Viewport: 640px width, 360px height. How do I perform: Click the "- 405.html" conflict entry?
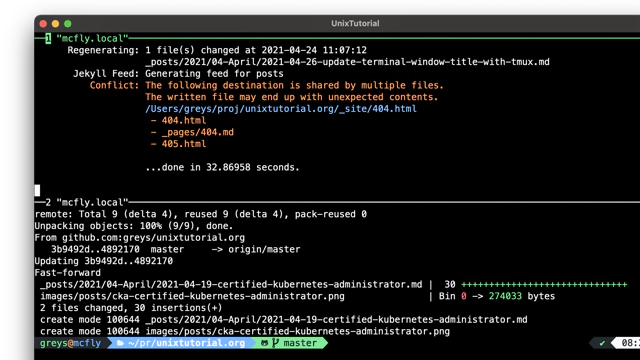coord(178,144)
